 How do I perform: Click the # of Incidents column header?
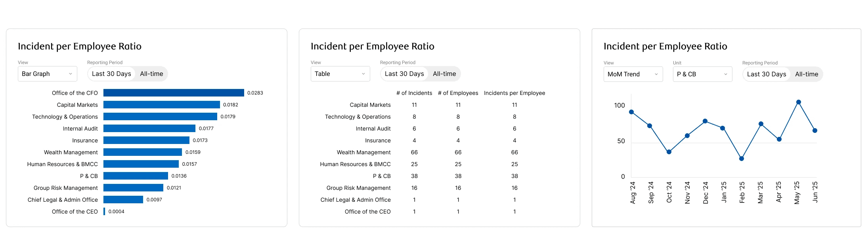point(414,93)
